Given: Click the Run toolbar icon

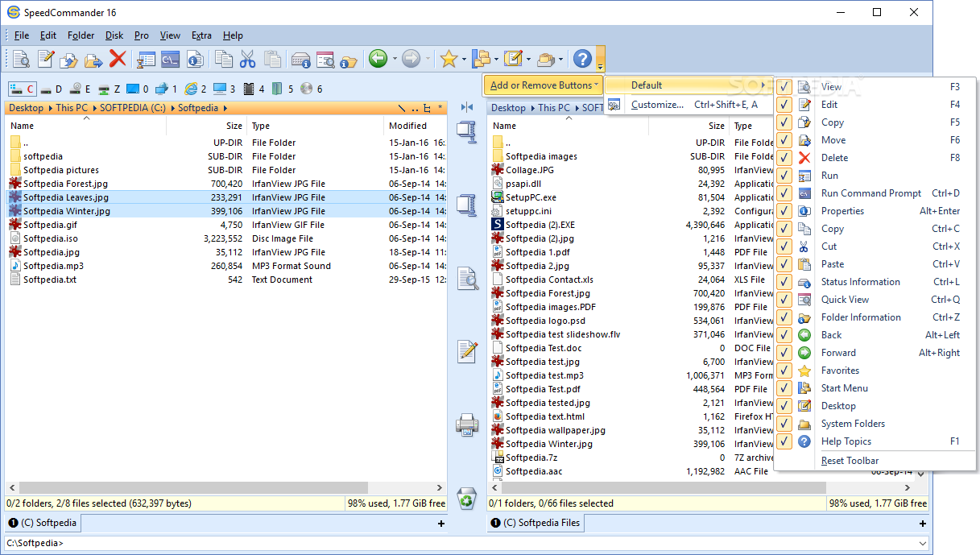Looking at the screenshot, I should [146, 59].
